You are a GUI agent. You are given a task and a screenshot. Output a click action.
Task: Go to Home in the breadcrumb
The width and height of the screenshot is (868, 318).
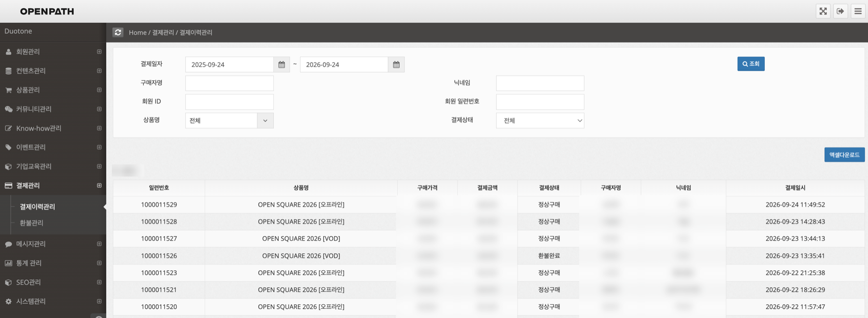point(137,32)
